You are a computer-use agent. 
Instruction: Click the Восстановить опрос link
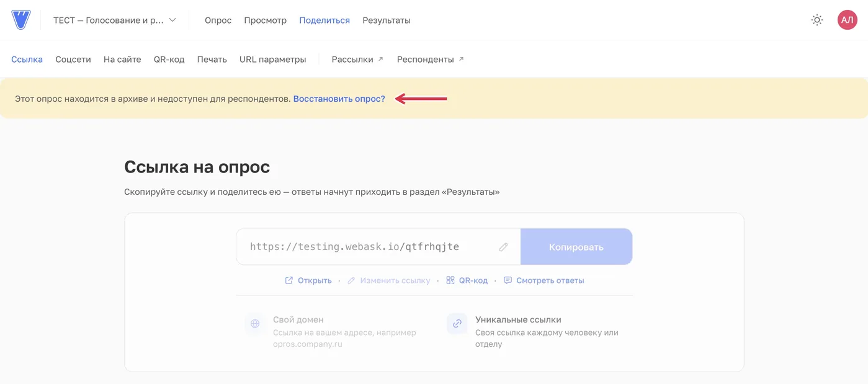(x=339, y=99)
